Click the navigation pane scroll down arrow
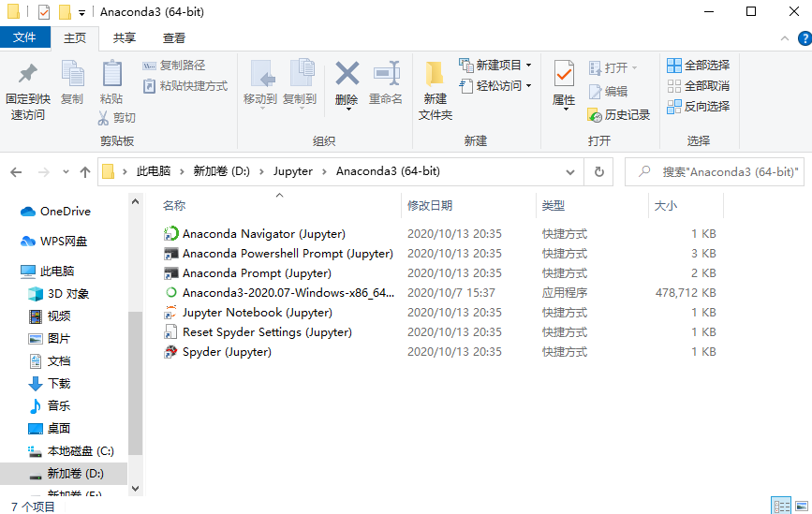This screenshot has width=812, height=514. tap(135, 488)
